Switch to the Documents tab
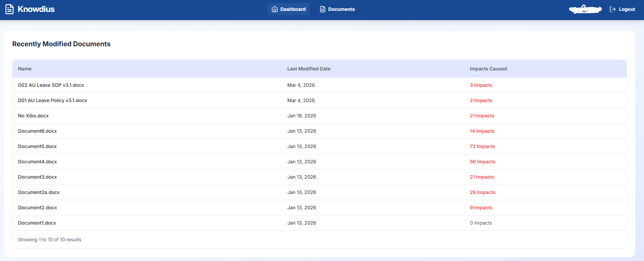The image size is (644, 261). point(337,9)
